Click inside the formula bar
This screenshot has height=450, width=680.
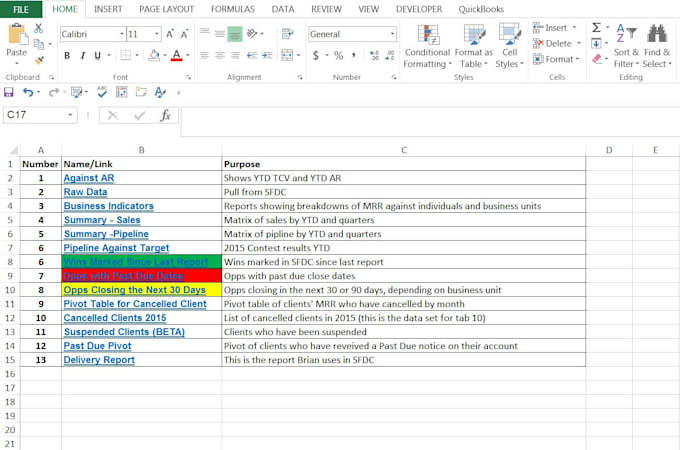point(430,121)
